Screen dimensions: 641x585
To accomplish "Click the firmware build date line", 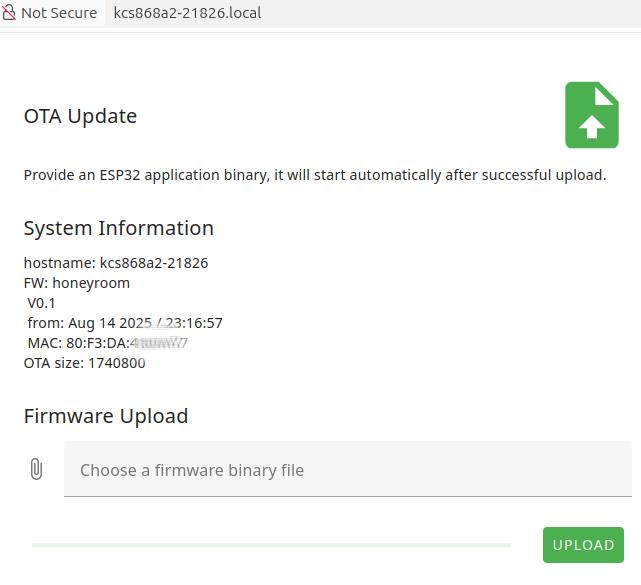I will pyautogui.click(x=125, y=323).
